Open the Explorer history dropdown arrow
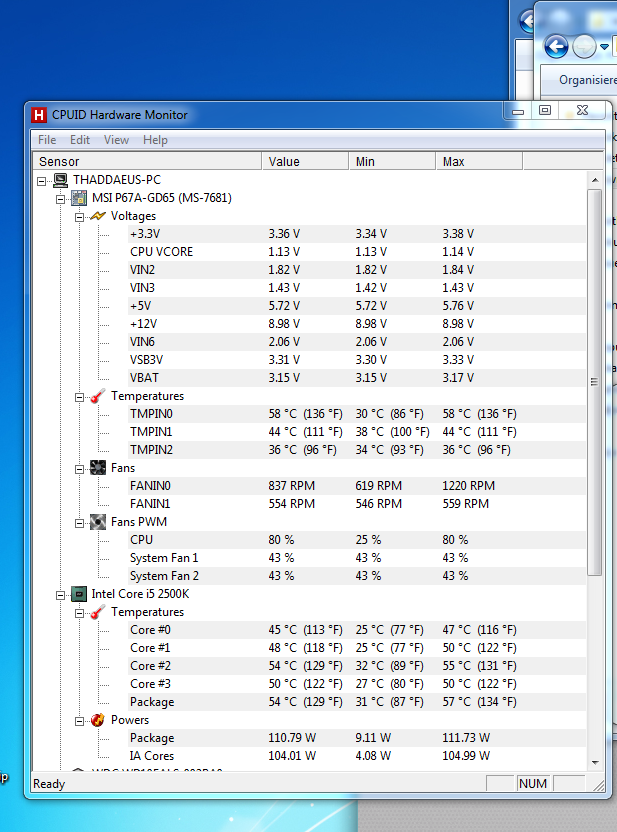Image resolution: width=617 pixels, height=832 pixels. pyautogui.click(x=604, y=47)
